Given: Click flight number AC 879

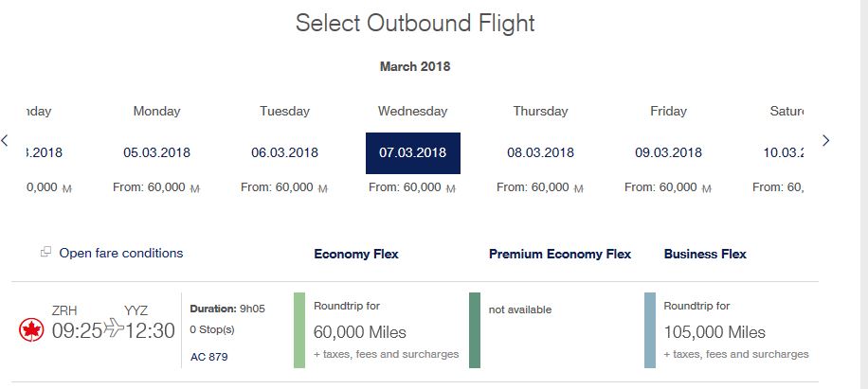Looking at the screenshot, I should pyautogui.click(x=208, y=357).
